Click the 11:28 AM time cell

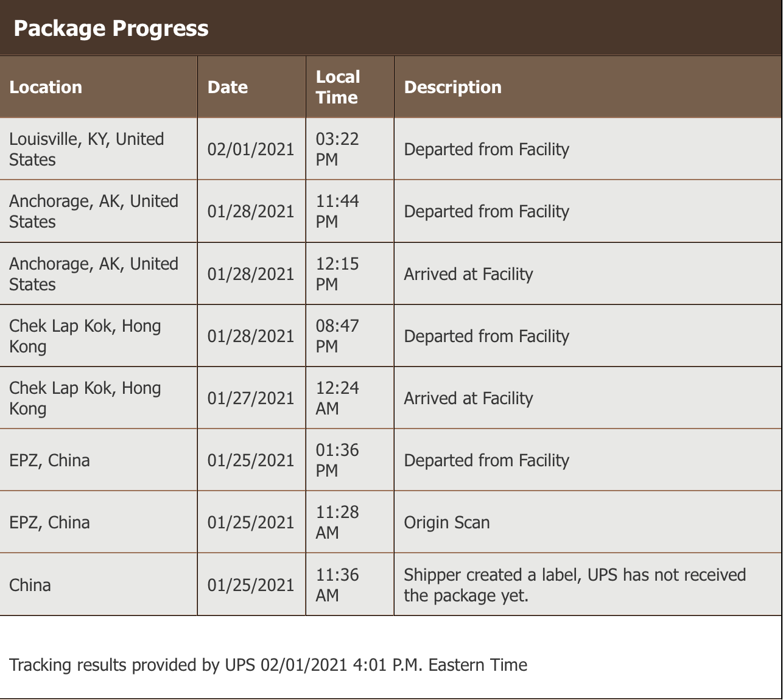(337, 522)
